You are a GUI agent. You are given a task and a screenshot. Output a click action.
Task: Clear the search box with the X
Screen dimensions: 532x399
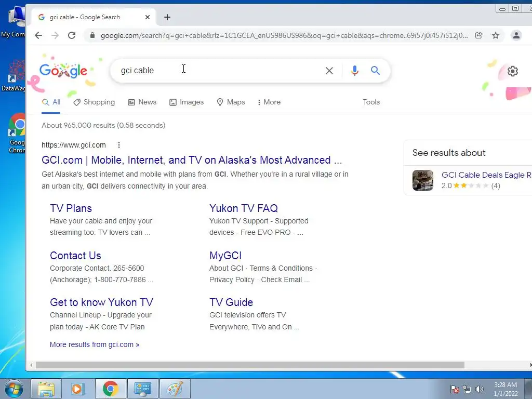pyautogui.click(x=329, y=71)
